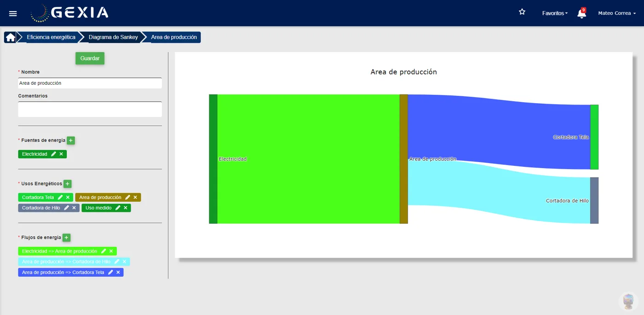This screenshot has height=315, width=644.
Task: Go to home via breadcrumb house icon
Action: pyautogui.click(x=10, y=37)
